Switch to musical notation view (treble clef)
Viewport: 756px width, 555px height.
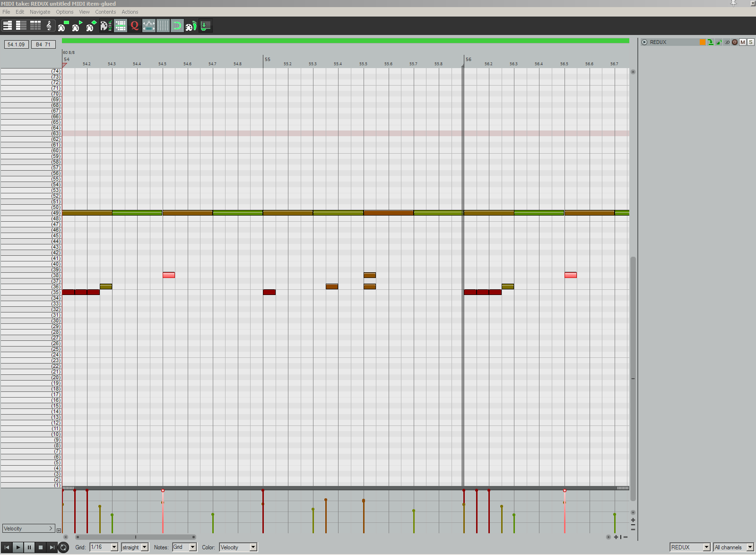(49, 26)
